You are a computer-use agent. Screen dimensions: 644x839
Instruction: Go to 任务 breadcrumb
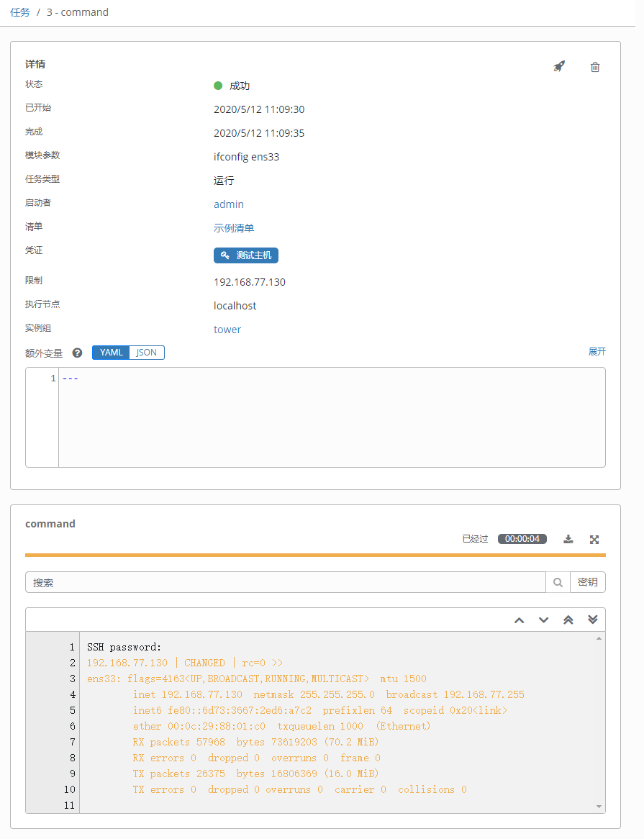(20, 12)
